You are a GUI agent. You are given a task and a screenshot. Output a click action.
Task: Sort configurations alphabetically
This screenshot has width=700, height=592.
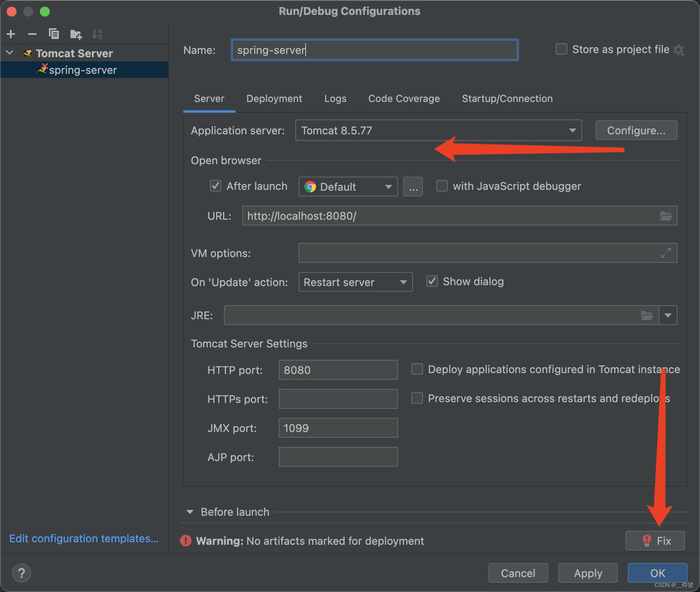coord(97,34)
